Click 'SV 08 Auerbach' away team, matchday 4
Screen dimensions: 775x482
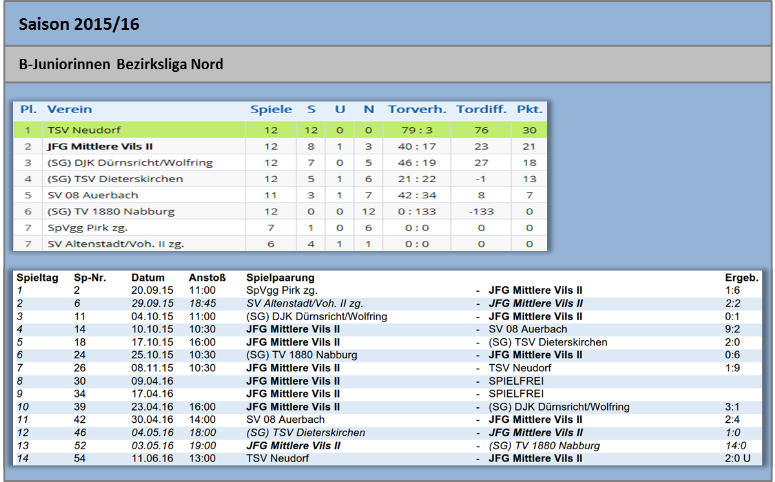tap(528, 329)
